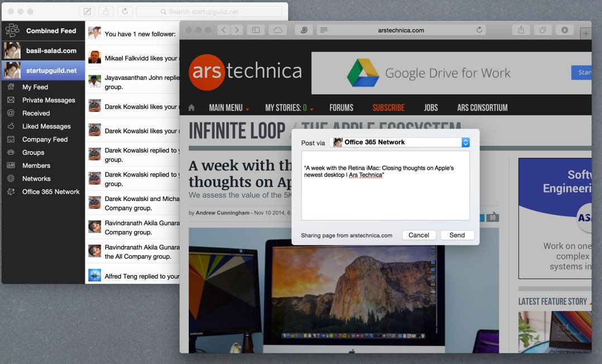Click the Received at-sign icon
The height and width of the screenshot is (364, 602).
(11, 113)
